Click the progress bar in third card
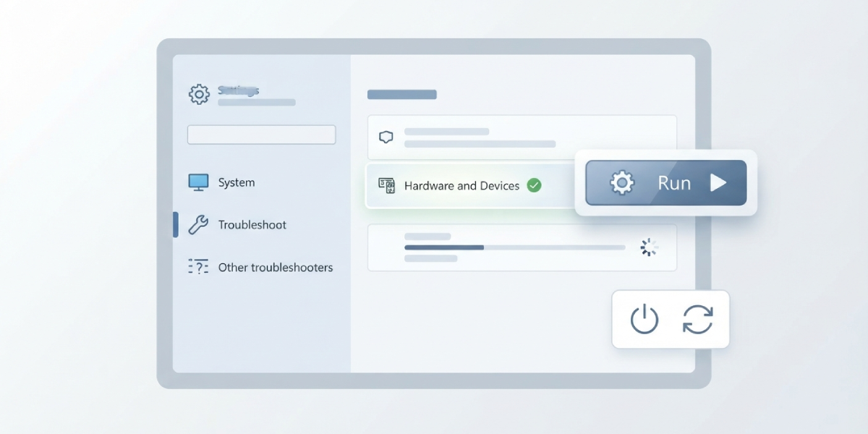 click(514, 247)
